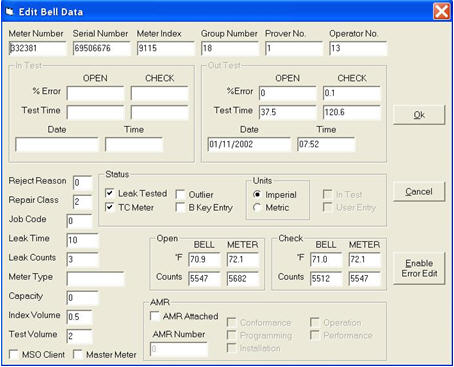Screen dimensions: 454x367
Task: Click Open METER Counts 5682 field
Action: [x=243, y=279]
